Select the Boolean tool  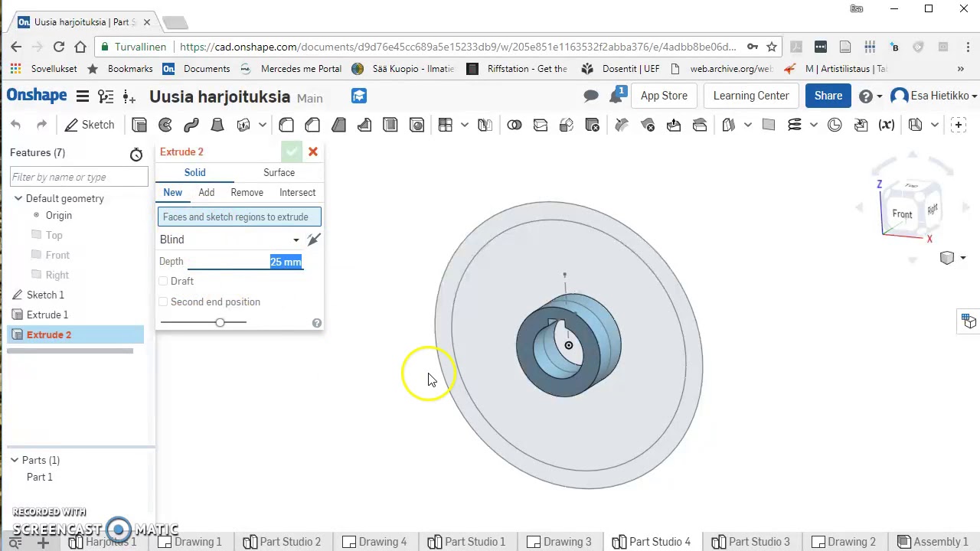tap(514, 125)
